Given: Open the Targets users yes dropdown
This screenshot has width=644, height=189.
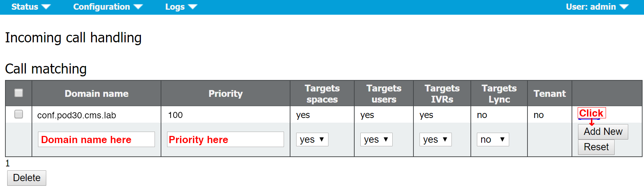Looking at the screenshot, I should [376, 140].
